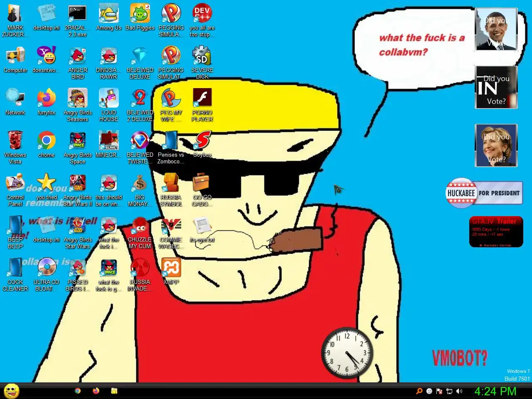Image resolution: width=532 pixels, height=399 pixels.
Task: Click the analog clock desktop gadget
Action: 347,353
